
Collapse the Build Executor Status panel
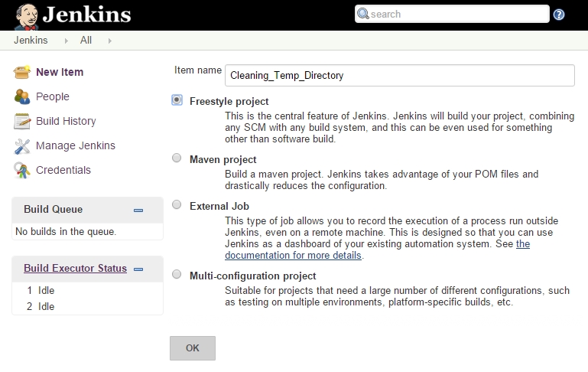[x=138, y=269]
